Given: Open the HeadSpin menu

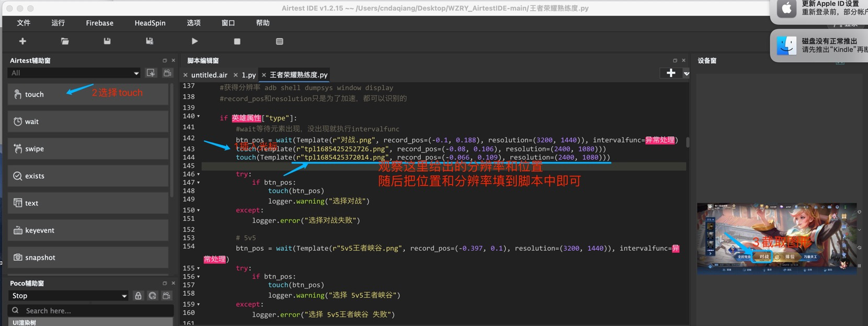Looking at the screenshot, I should [x=150, y=23].
